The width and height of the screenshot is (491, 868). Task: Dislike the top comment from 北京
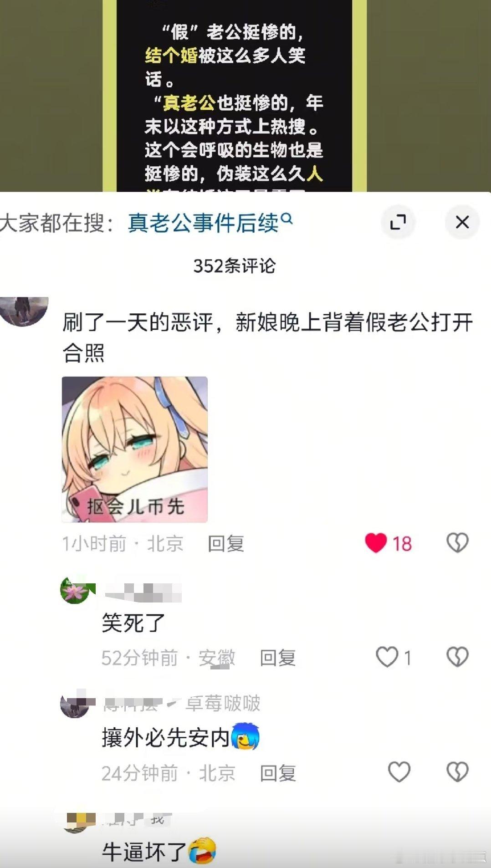click(457, 543)
